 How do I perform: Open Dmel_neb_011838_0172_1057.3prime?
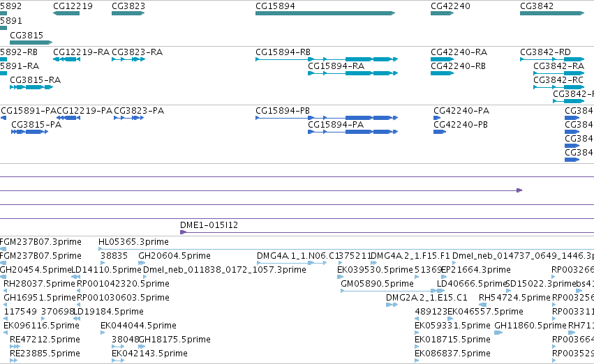(225, 270)
